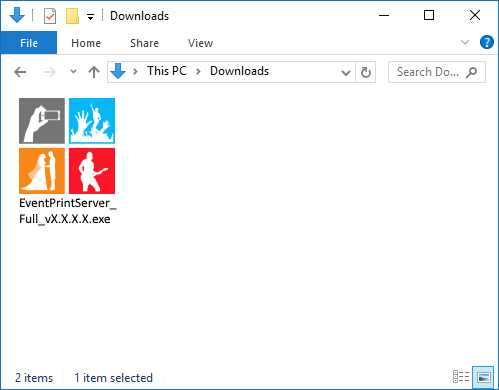Click the Downloads blue arrow title bar icon
Image resolution: width=499 pixels, height=390 pixels.
[17, 15]
